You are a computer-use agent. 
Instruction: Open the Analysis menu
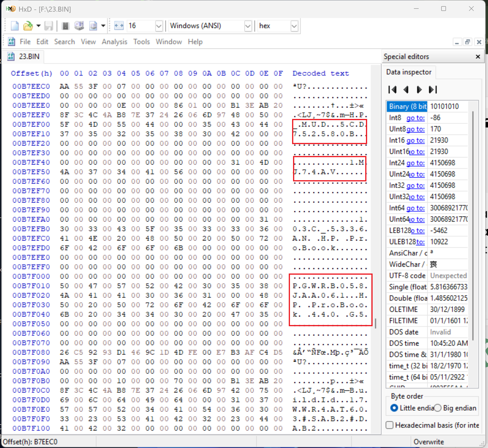(114, 42)
